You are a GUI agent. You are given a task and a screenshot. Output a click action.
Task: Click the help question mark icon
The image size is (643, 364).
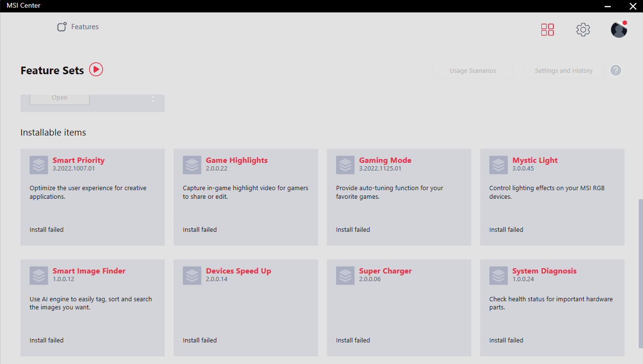click(616, 70)
